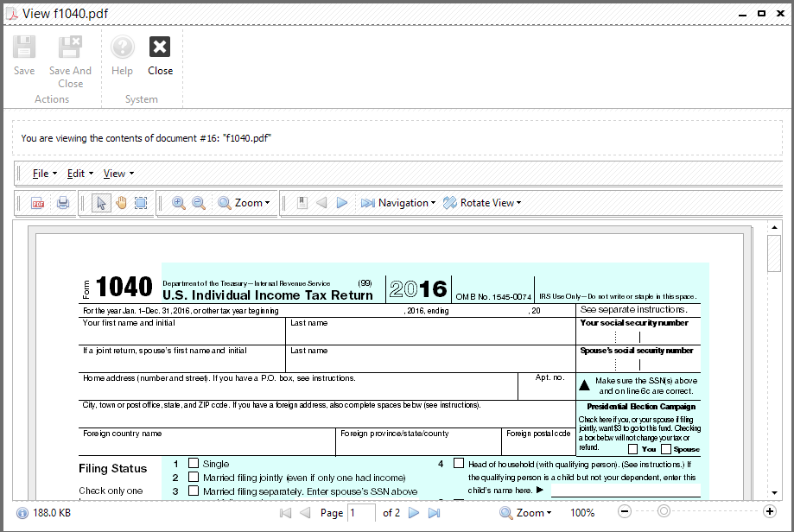This screenshot has width=794, height=532.
Task: Open the File menu
Action: point(45,174)
